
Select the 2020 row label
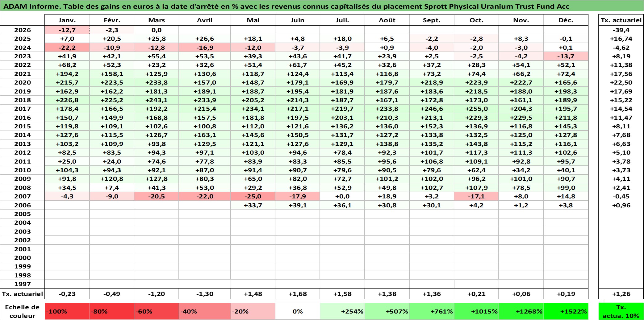click(22, 82)
